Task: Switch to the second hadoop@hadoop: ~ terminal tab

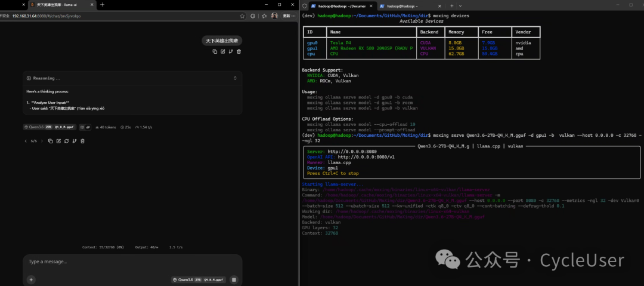Action: pos(410,6)
